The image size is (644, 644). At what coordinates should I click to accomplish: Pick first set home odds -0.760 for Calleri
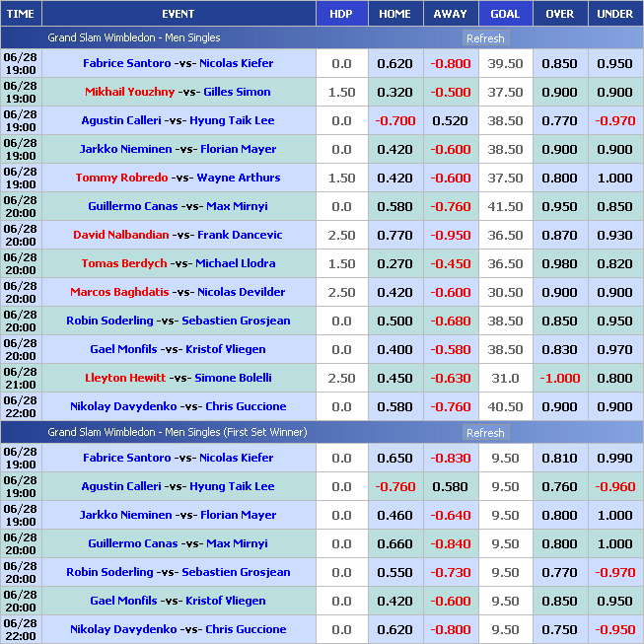tap(394, 486)
